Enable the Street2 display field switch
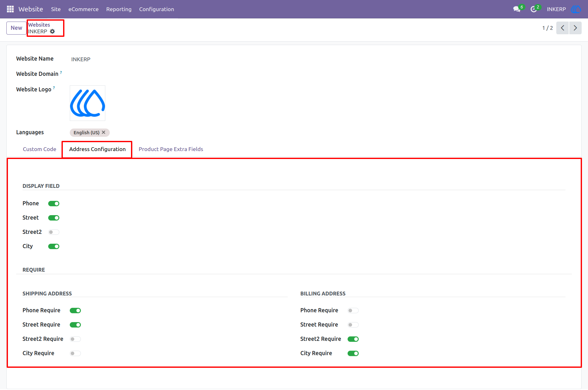588x390 pixels. click(54, 232)
